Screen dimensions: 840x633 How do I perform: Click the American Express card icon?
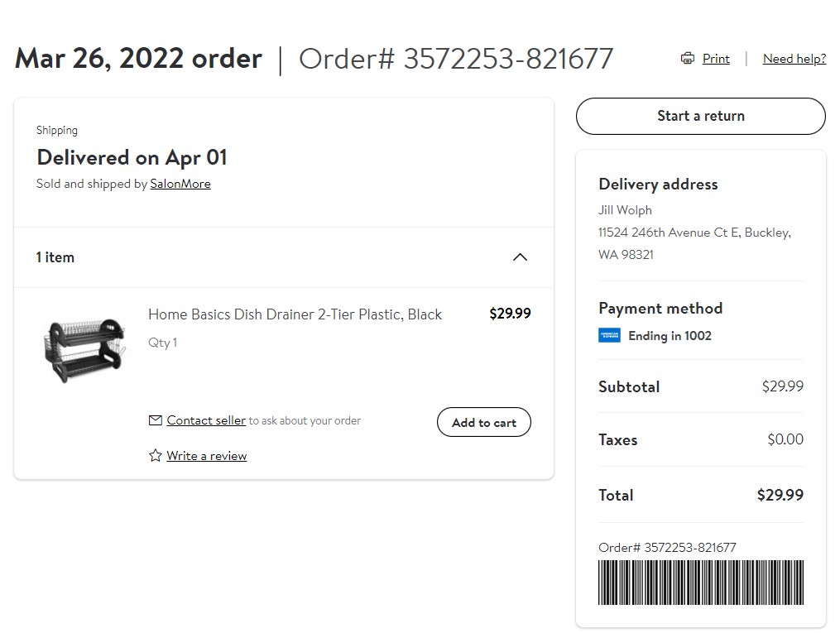(609, 335)
